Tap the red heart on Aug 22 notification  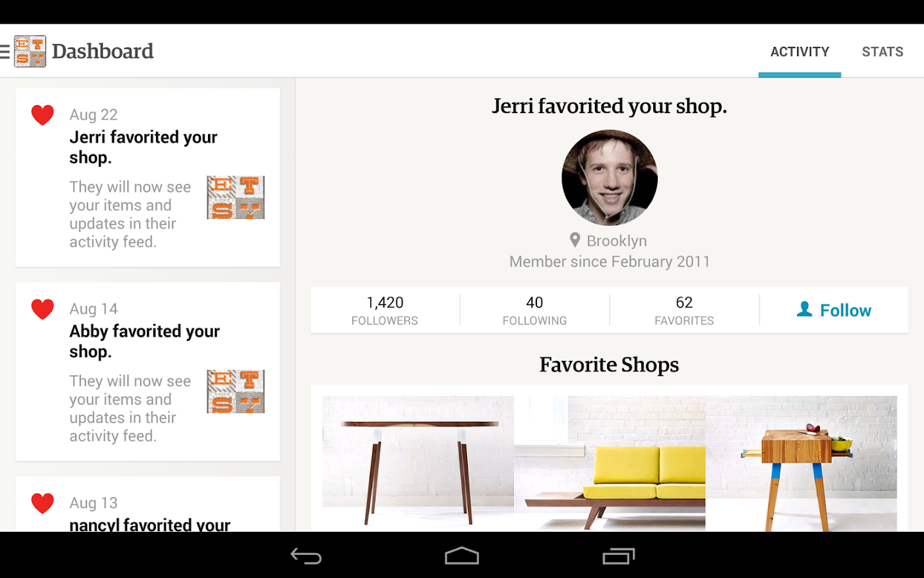(43, 115)
